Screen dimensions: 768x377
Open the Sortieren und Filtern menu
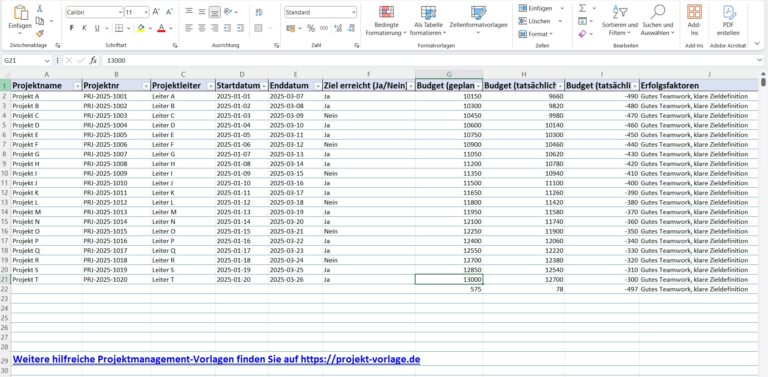pos(620,20)
